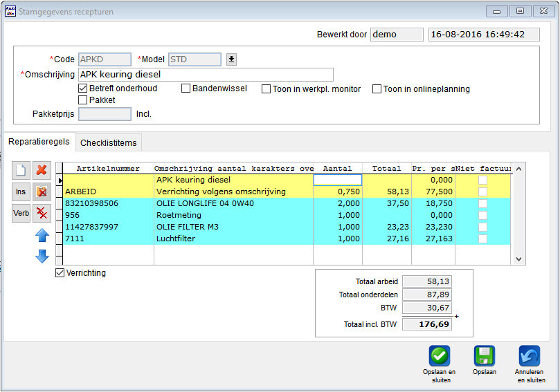Check Niet factureren for APK keuring diesel row
The height and width of the screenshot is (392, 560).
pos(483,180)
